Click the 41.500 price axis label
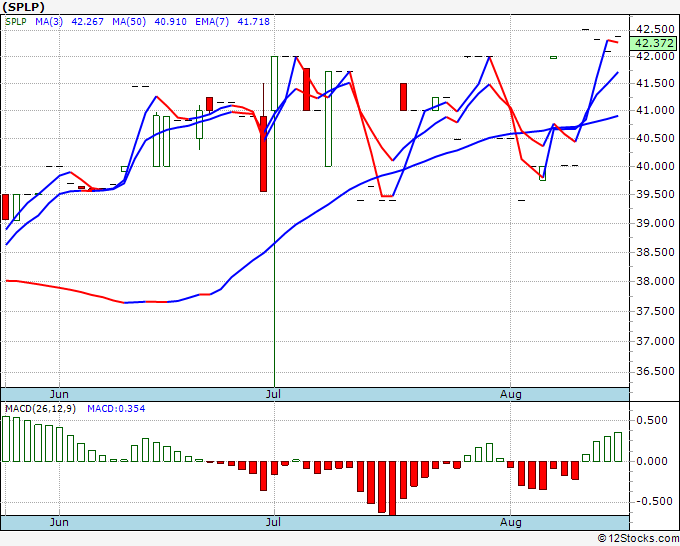Screen dimensions: 680x546 pyautogui.click(x=655, y=83)
